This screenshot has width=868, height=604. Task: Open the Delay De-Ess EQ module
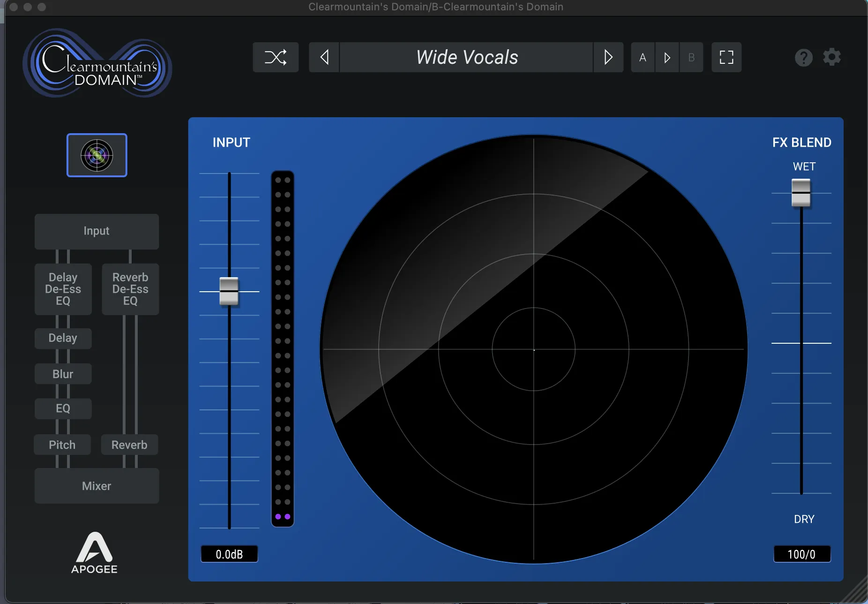point(63,289)
